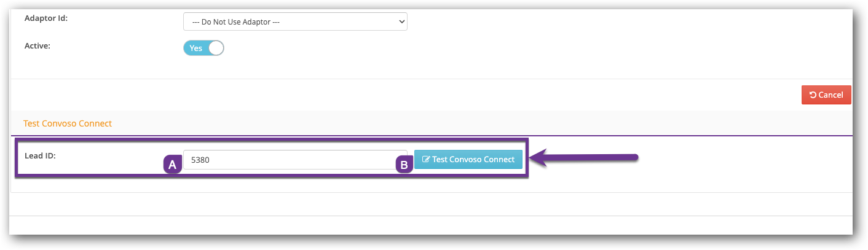
Task: Click the 5380 value in Lead ID
Action: 201,160
